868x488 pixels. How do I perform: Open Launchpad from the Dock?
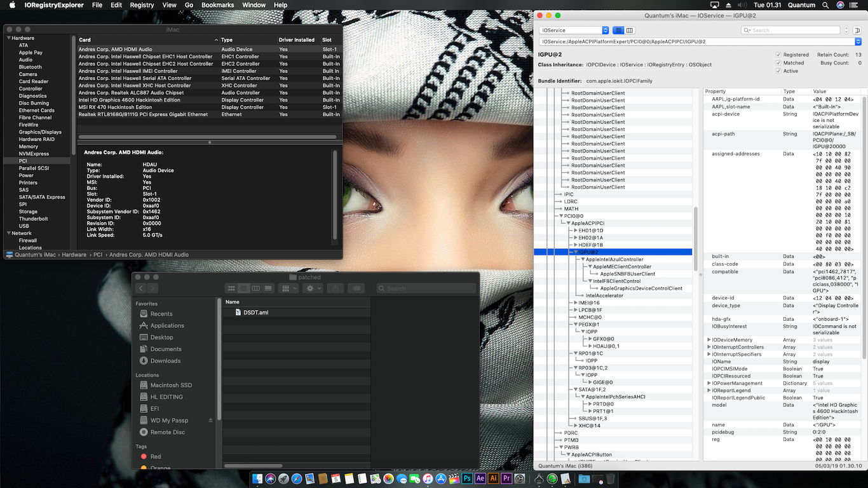pos(283,478)
